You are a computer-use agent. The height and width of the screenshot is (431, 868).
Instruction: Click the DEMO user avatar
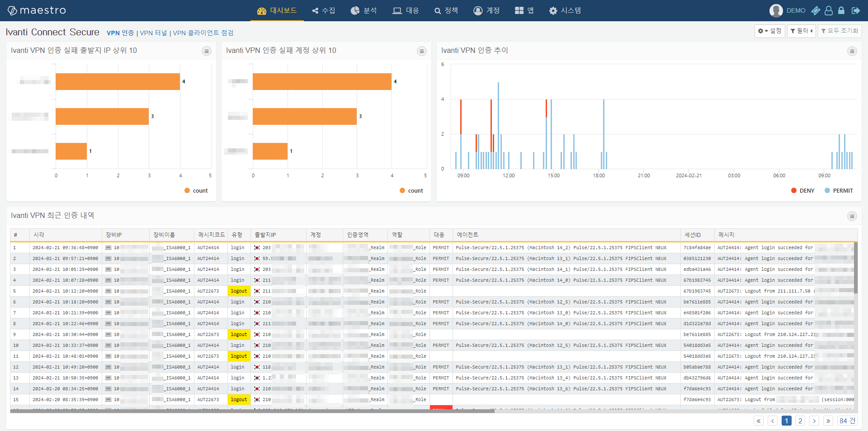[x=776, y=10]
